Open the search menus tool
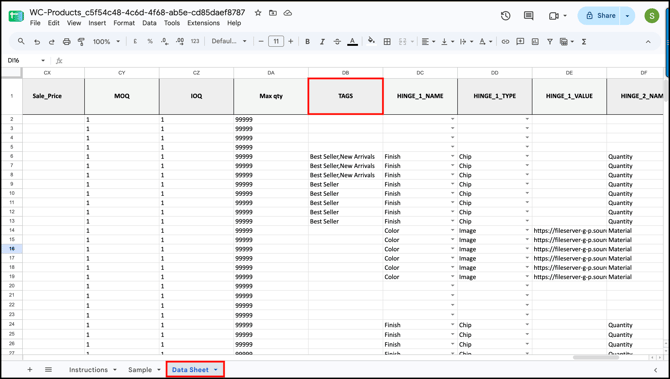Viewport: 670px width, 379px height. pos(21,41)
